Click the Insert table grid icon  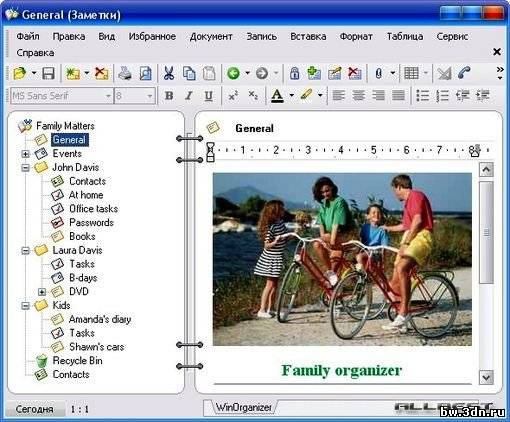411,73
